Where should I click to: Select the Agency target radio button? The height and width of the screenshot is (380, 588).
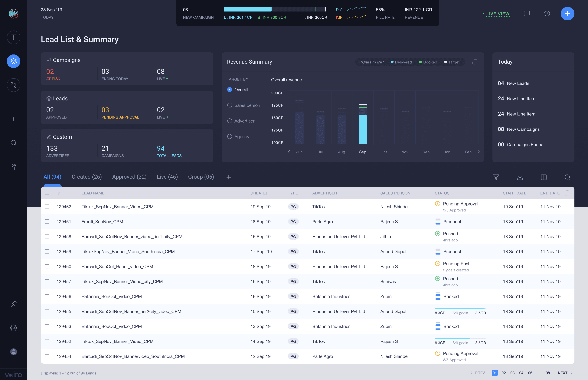230,136
